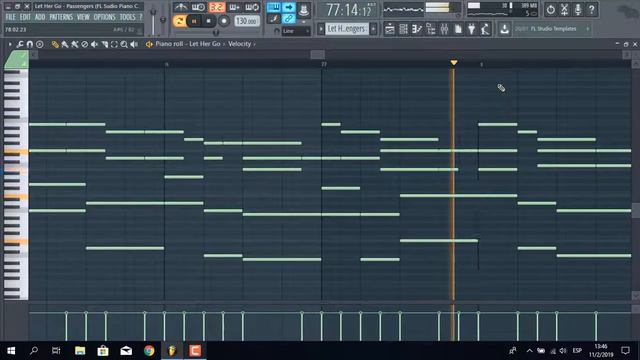This screenshot has height=360, width=640.
Task: Select the Paint brush tool
Action: [x=64, y=44]
